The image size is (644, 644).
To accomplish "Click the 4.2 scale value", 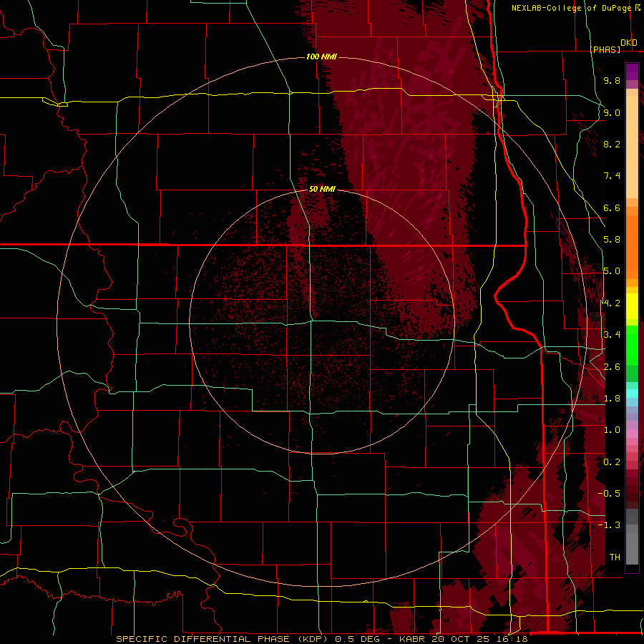I will pos(612,303).
